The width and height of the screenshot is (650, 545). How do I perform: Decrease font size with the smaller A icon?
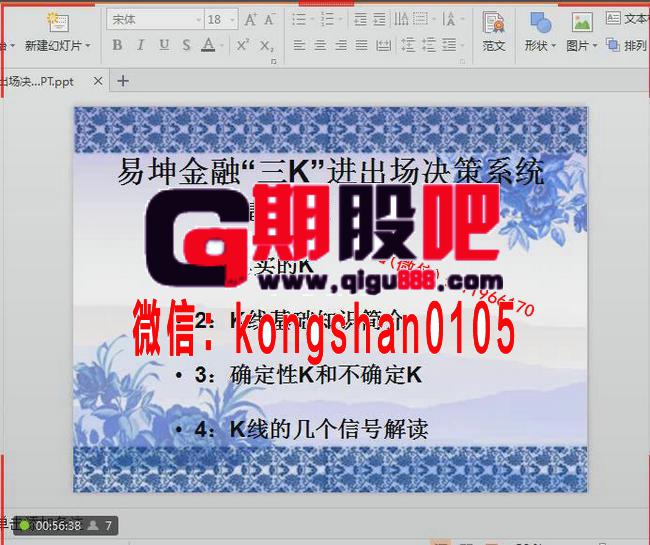click(x=269, y=19)
